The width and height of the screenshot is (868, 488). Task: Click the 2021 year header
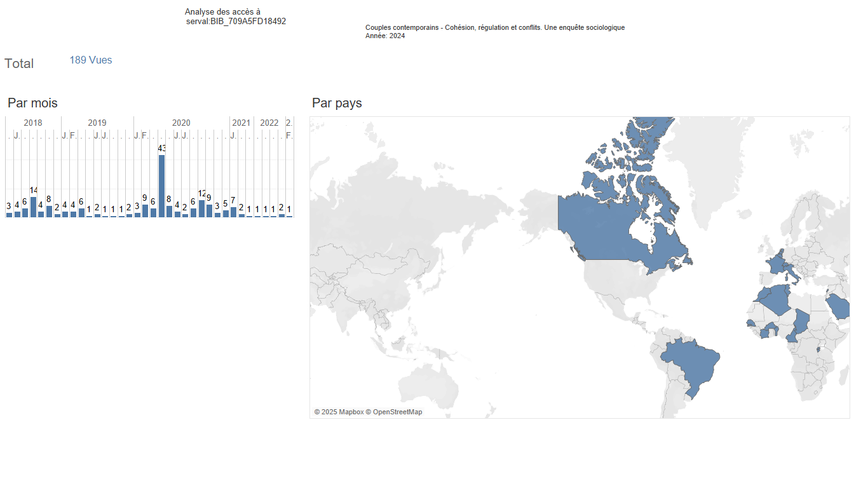[x=241, y=123]
